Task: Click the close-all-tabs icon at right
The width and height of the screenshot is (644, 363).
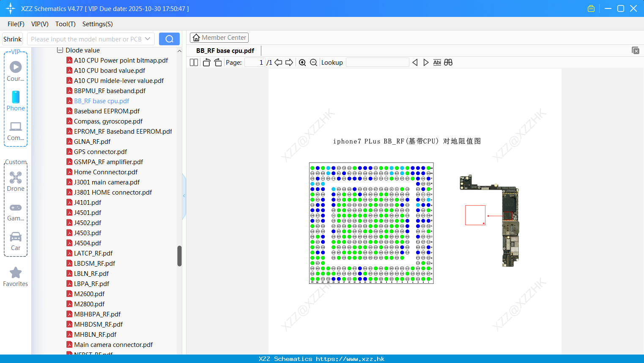Action: coord(635,50)
